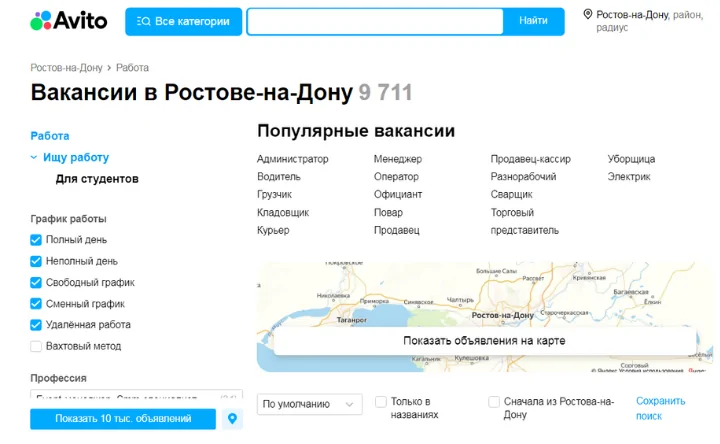Toggle the 'Вахтовый метод' checkbox
720x444 pixels.
pos(36,346)
